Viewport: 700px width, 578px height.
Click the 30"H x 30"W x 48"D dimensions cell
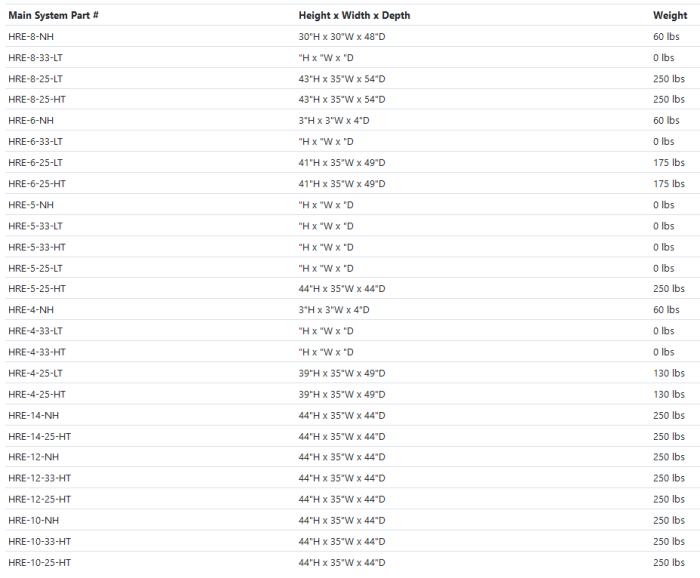[x=341, y=36]
